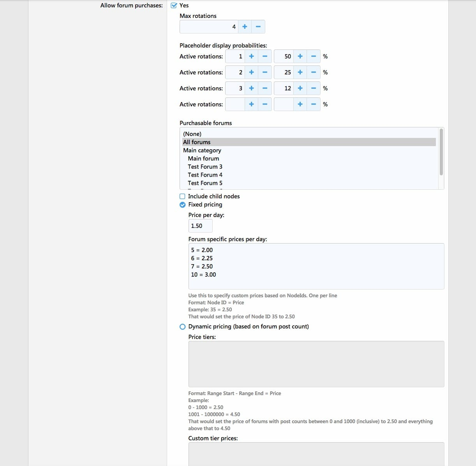Decrement the 25 percent probability value
Image resolution: width=476 pixels, height=466 pixels.
pyautogui.click(x=313, y=72)
